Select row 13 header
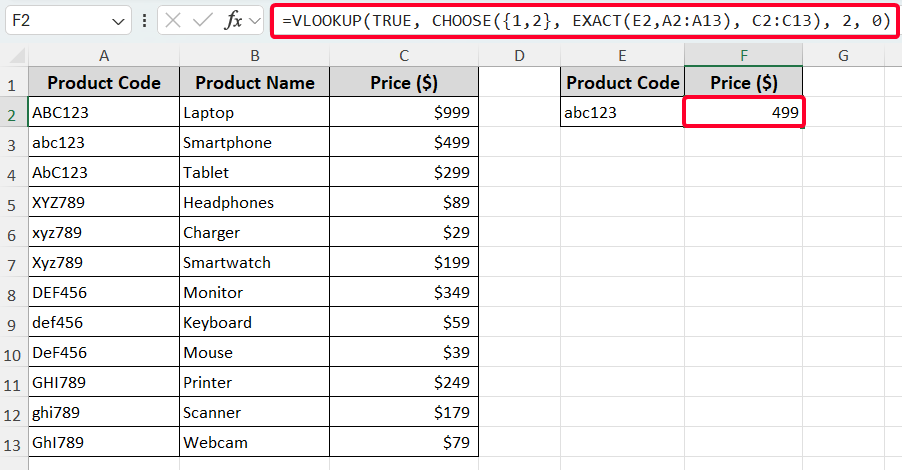Screen dimensions: 902x470 tap(14, 442)
